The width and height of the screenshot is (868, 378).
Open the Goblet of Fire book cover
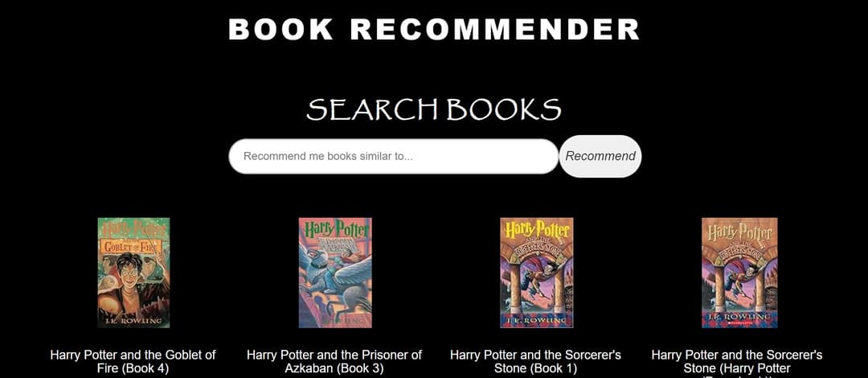133,273
